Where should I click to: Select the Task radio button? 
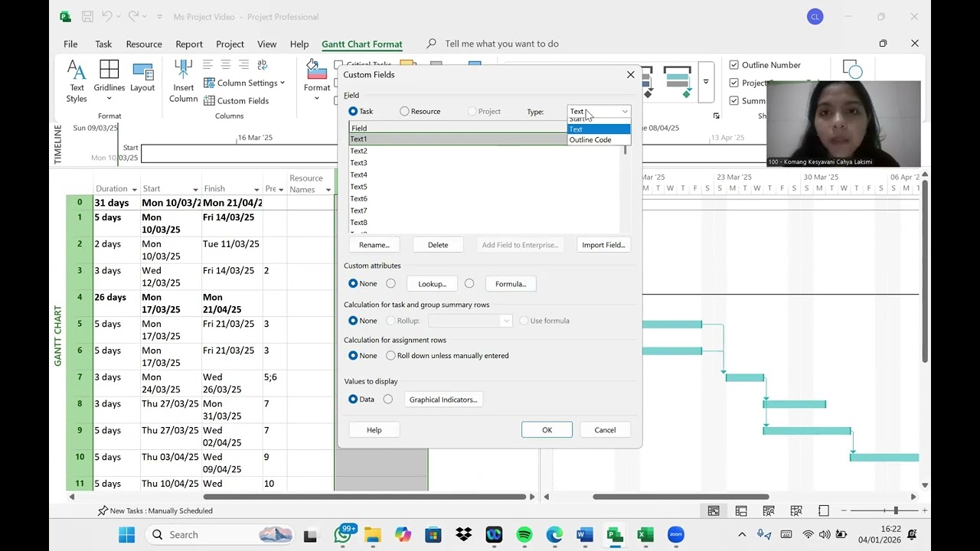(353, 112)
